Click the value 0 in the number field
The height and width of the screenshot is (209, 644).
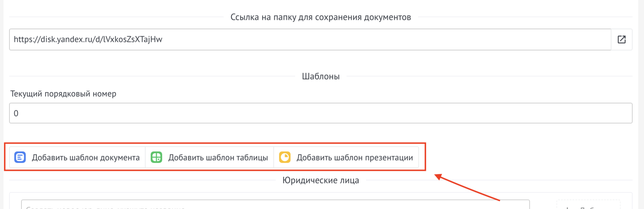click(16, 113)
